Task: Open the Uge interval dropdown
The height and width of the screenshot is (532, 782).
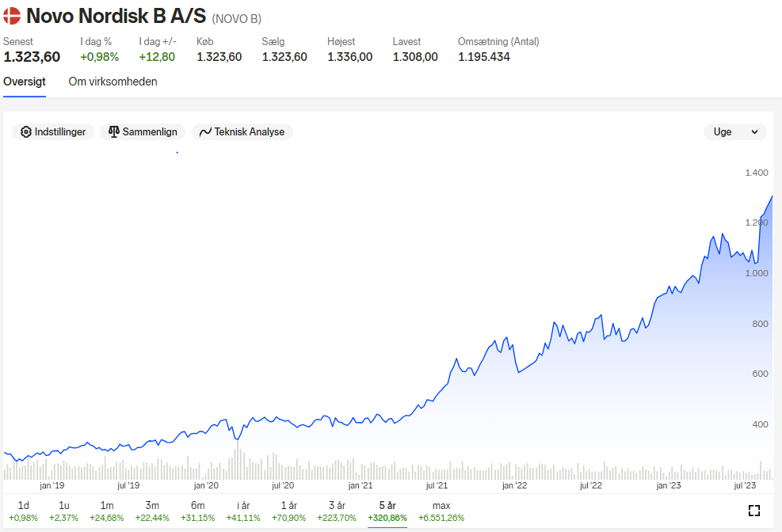Action: (735, 132)
